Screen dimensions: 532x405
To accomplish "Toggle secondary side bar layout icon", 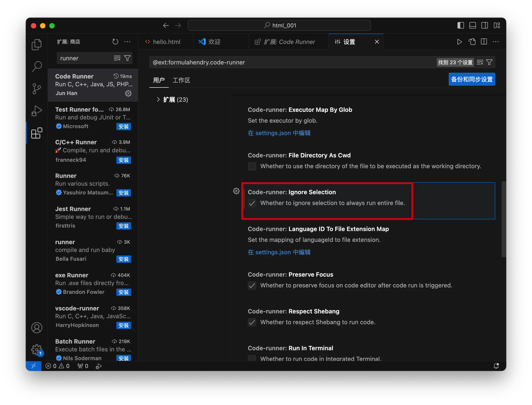I will click(x=485, y=25).
